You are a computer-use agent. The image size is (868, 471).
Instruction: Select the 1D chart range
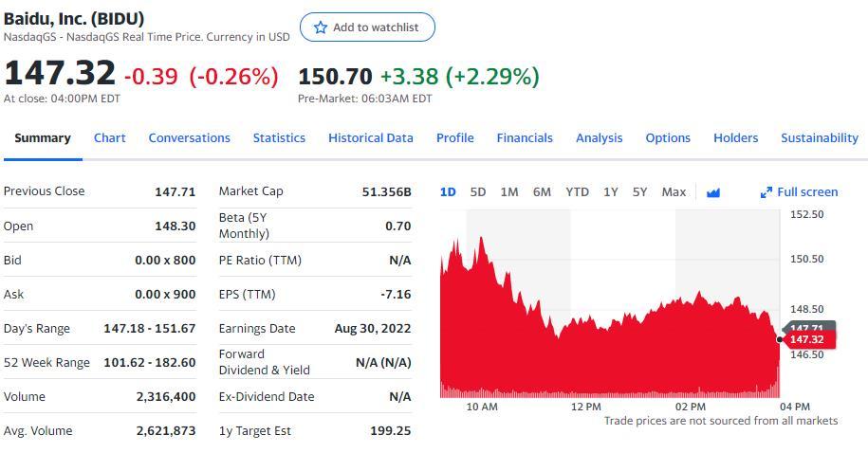click(448, 191)
